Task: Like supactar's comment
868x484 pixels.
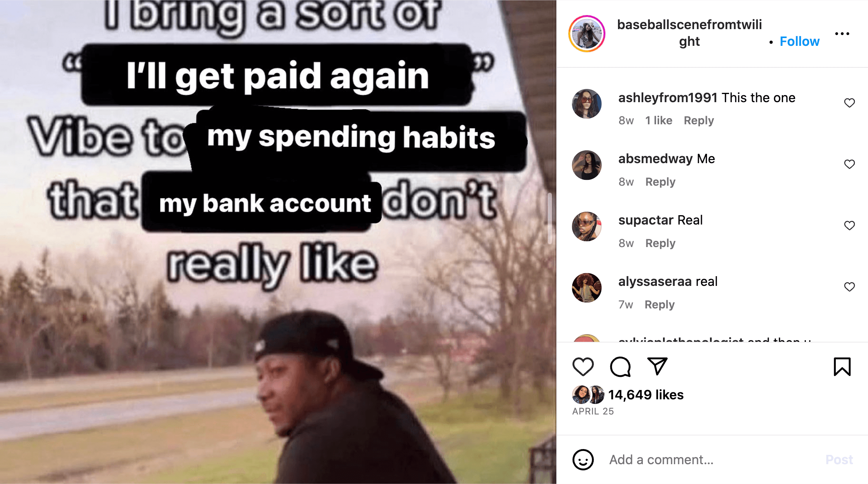Action: point(849,226)
